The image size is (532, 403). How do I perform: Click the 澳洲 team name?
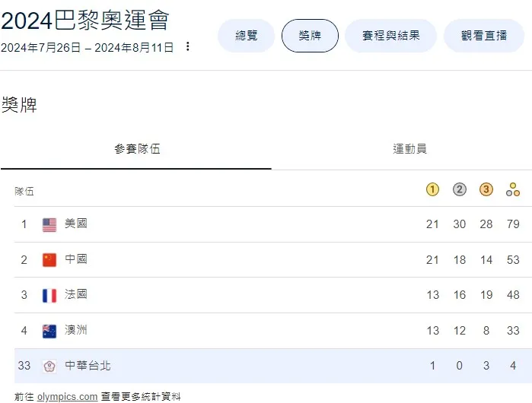point(76,330)
